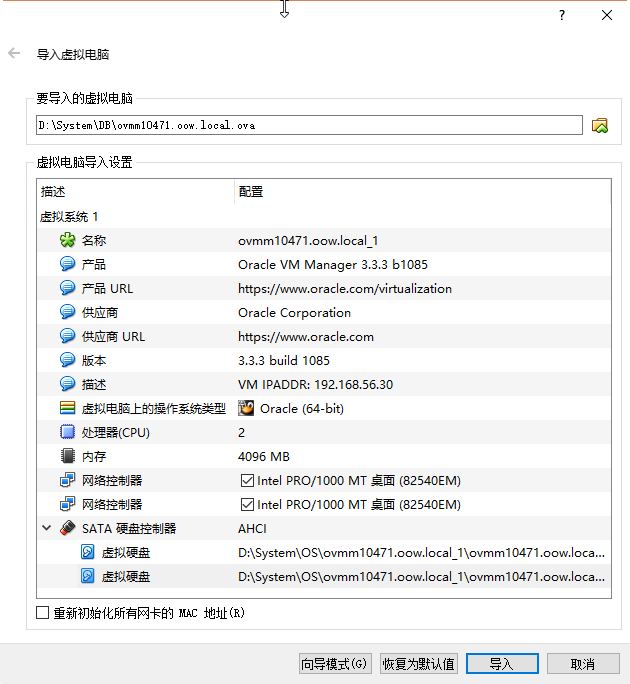This screenshot has height=684, width=630.
Task: Click the 产品 URL row label
Action: [107, 288]
